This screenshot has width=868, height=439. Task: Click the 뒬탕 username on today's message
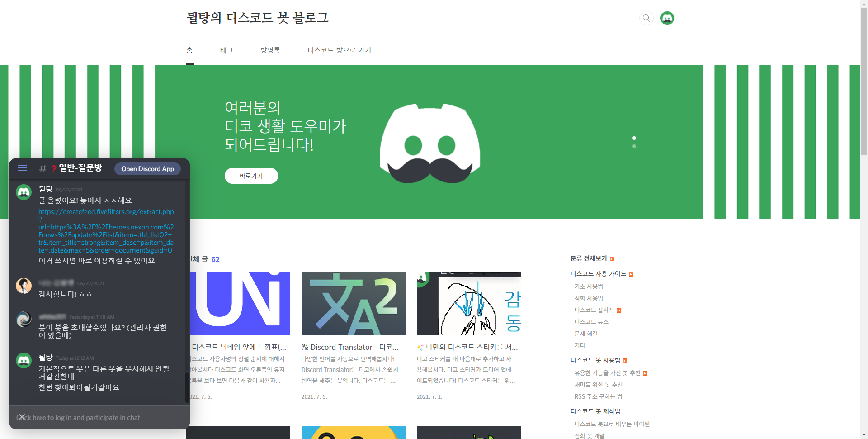click(46, 358)
